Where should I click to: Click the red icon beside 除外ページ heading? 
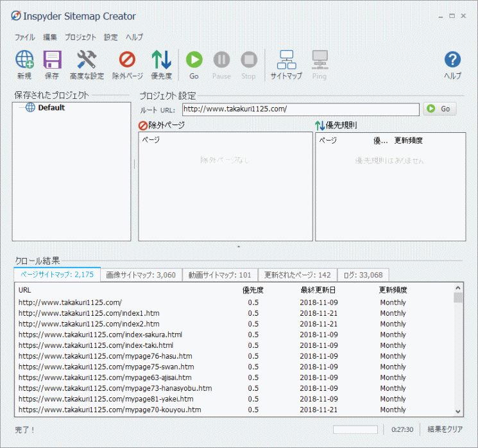(x=142, y=125)
